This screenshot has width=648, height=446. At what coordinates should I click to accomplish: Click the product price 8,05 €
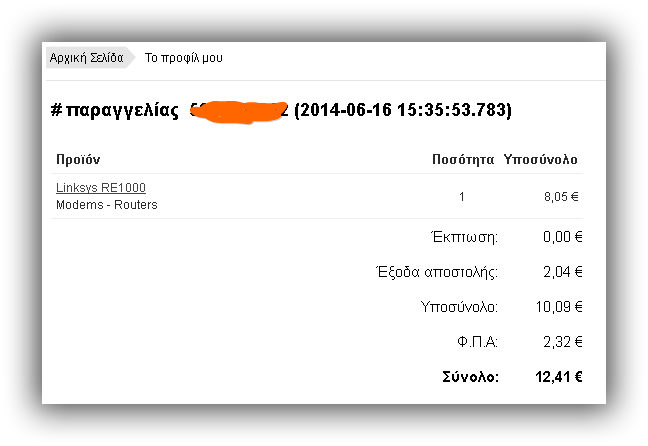(x=561, y=197)
